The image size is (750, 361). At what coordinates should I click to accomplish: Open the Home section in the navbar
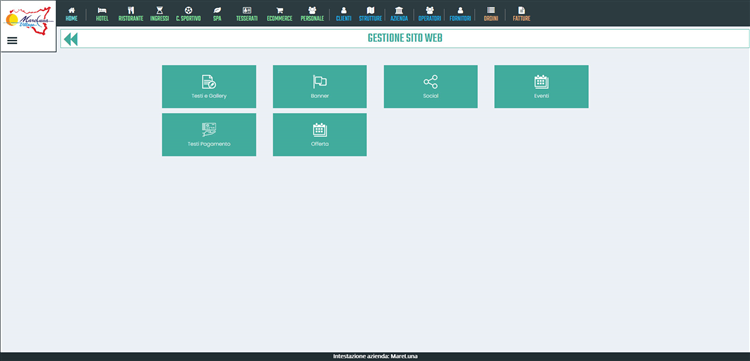coord(71,14)
